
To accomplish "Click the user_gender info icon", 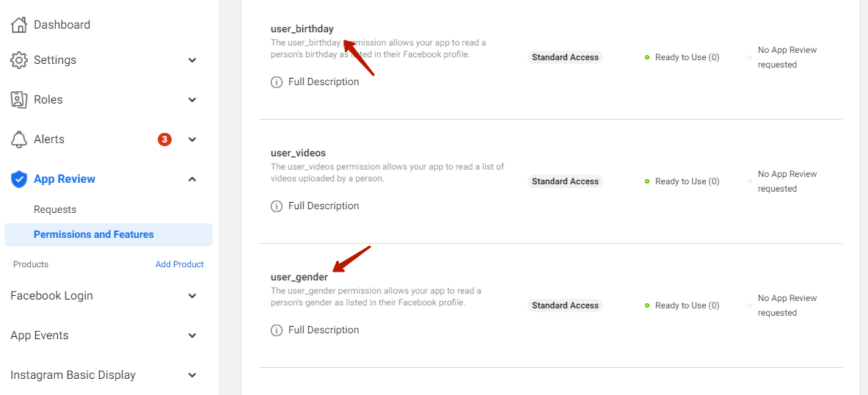I will pyautogui.click(x=276, y=330).
